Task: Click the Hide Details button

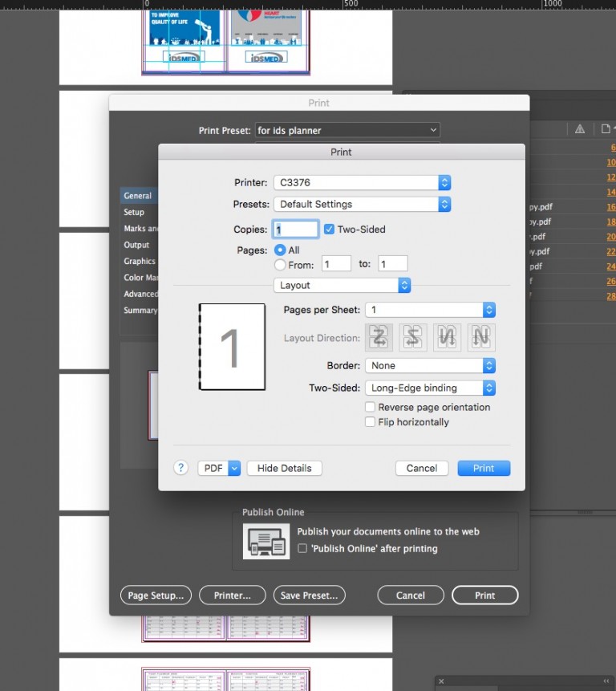Action: pos(284,468)
